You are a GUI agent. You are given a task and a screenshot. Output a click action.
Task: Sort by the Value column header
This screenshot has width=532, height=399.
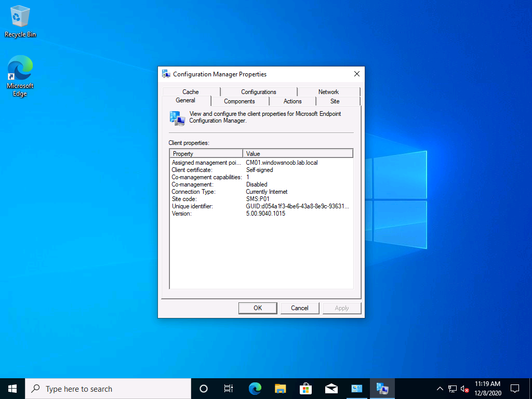coord(298,154)
